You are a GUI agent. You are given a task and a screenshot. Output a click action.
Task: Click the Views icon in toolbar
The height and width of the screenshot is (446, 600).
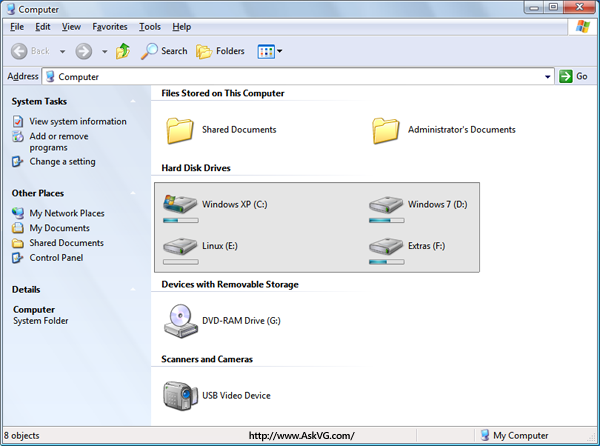coord(266,51)
